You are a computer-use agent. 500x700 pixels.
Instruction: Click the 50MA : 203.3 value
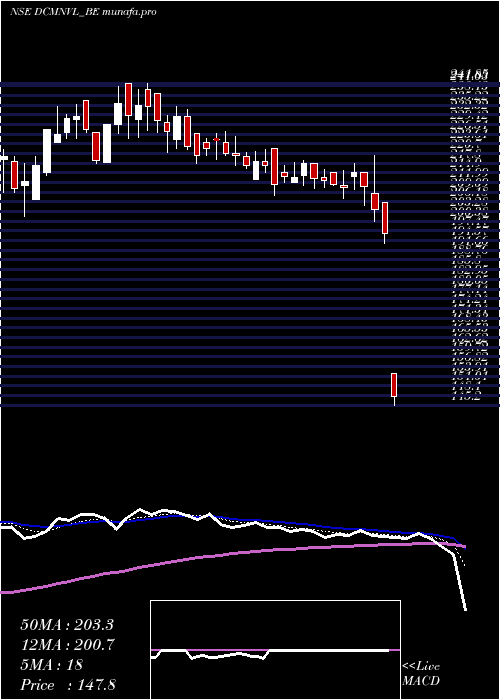[66, 625]
